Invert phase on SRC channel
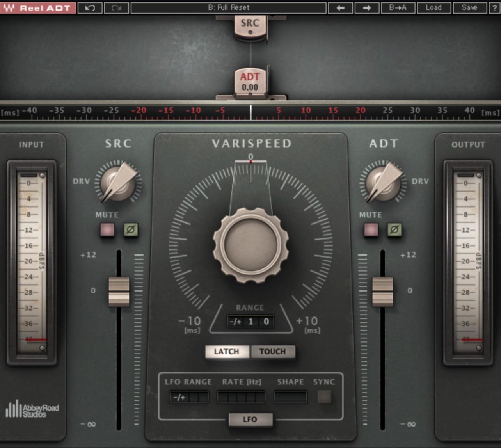The width and height of the screenshot is (501, 448). pos(131,229)
